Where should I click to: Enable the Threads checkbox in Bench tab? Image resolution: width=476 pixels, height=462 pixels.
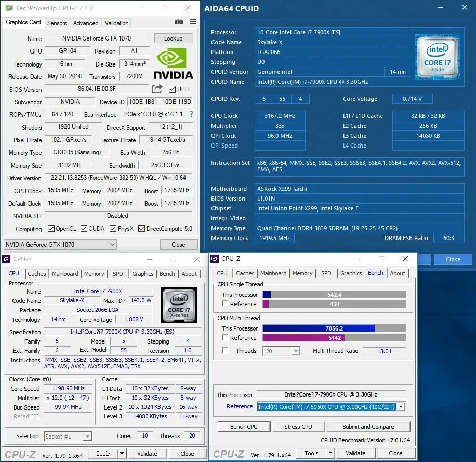pyautogui.click(x=225, y=351)
